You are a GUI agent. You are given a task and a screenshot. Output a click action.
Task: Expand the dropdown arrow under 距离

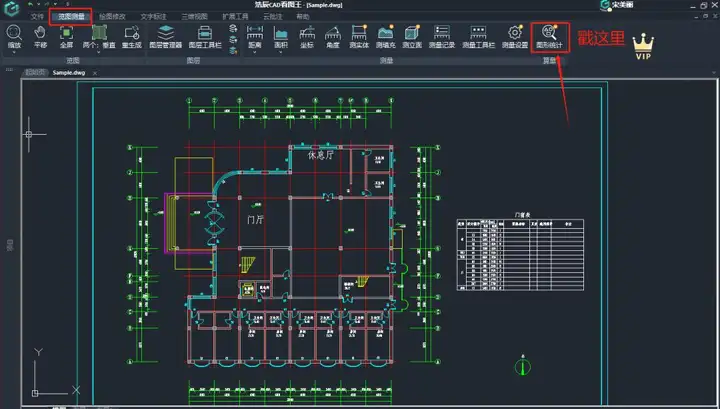[x=254, y=52]
